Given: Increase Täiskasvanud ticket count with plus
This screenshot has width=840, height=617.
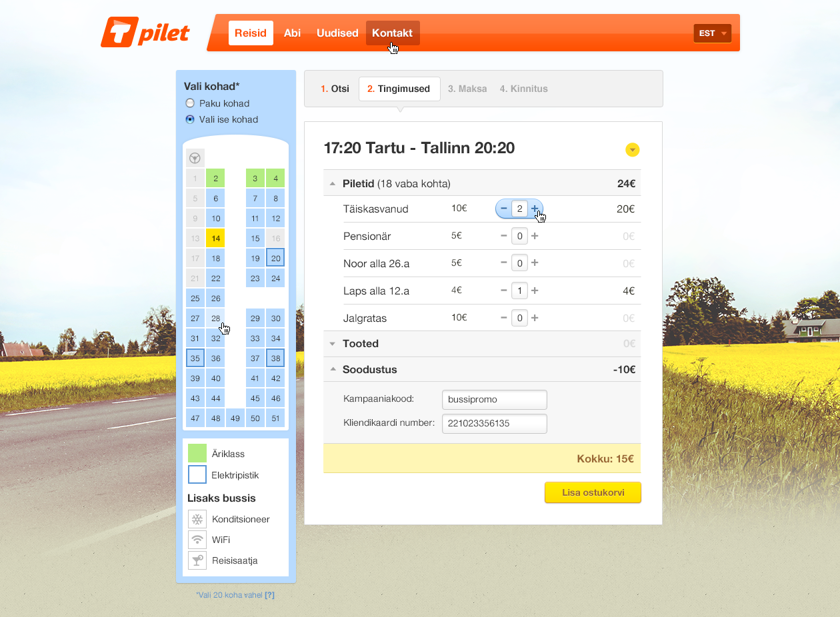Looking at the screenshot, I should [535, 209].
